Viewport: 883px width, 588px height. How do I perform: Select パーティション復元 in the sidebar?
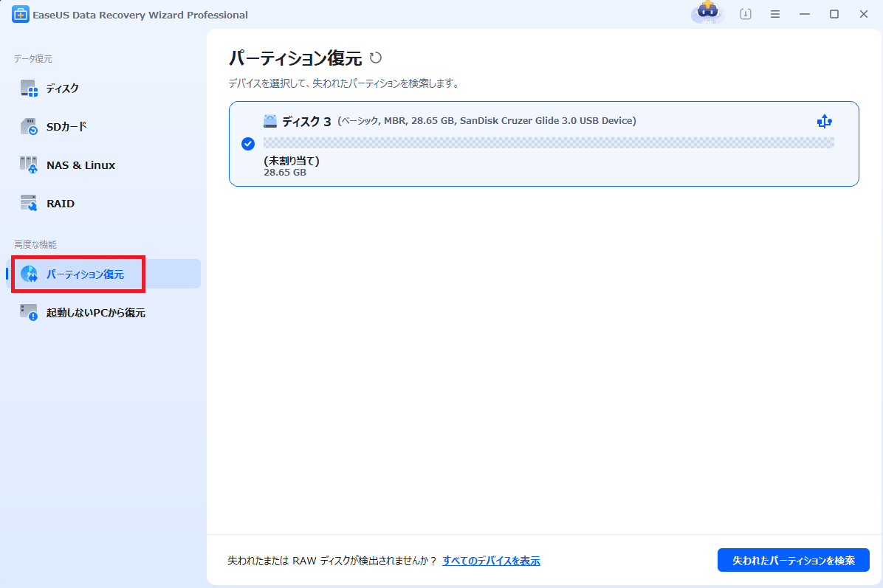(85, 274)
